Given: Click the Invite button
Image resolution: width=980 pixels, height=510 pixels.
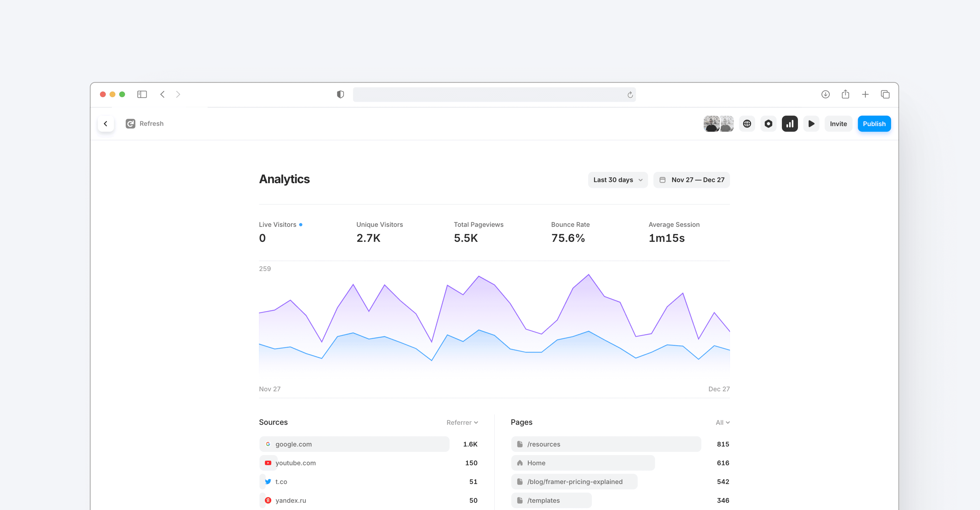Looking at the screenshot, I should [x=838, y=124].
